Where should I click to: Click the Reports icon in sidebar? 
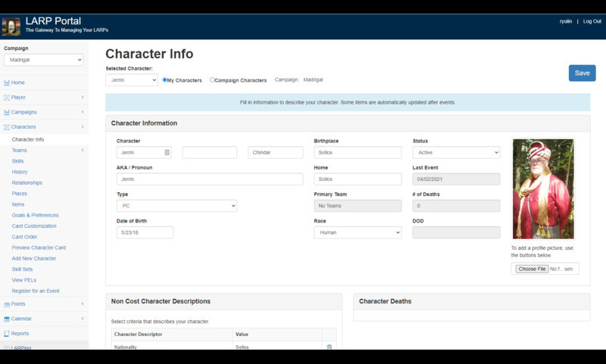coord(7,333)
